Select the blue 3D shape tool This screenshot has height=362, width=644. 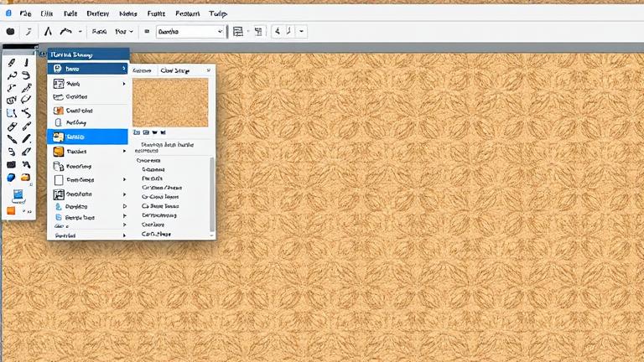point(11,178)
